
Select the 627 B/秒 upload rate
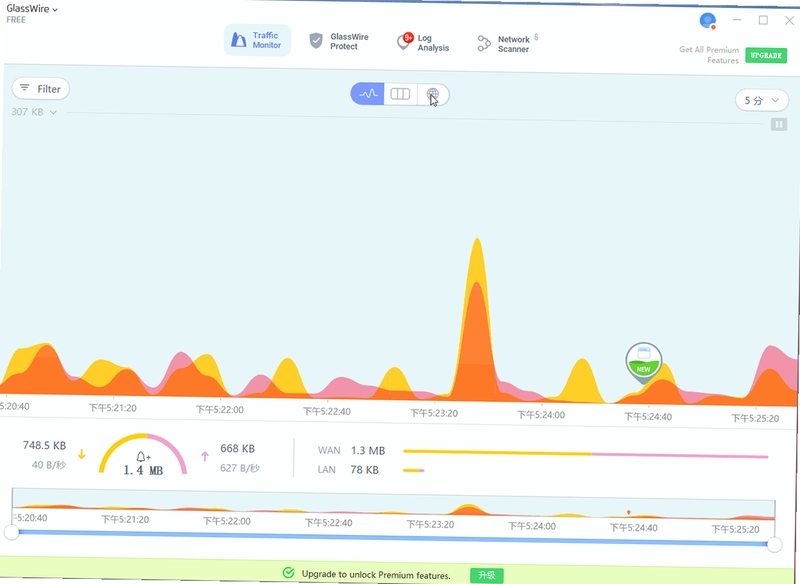point(240,468)
